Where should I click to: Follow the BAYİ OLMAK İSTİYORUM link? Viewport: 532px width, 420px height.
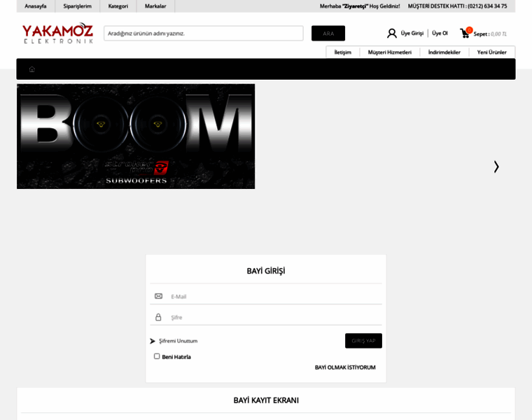(345, 367)
